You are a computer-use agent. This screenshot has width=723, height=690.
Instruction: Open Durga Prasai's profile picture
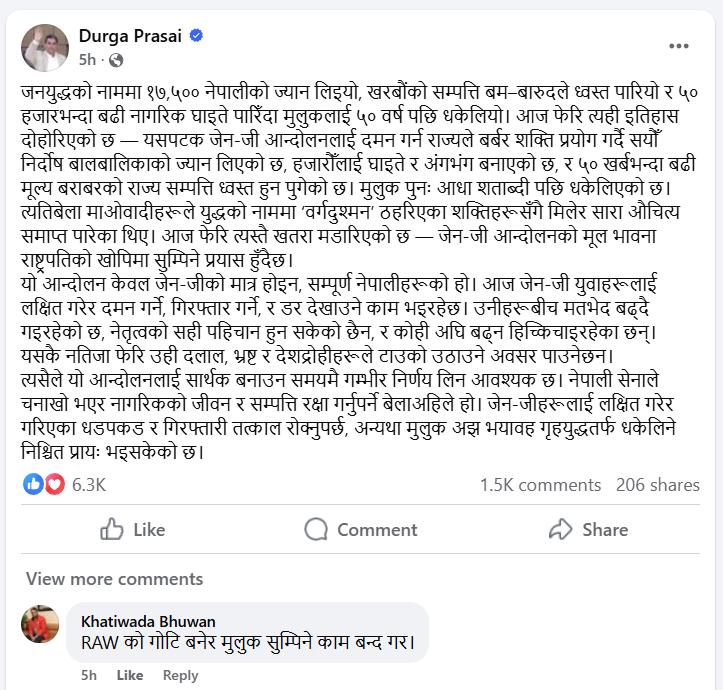tap(46, 46)
